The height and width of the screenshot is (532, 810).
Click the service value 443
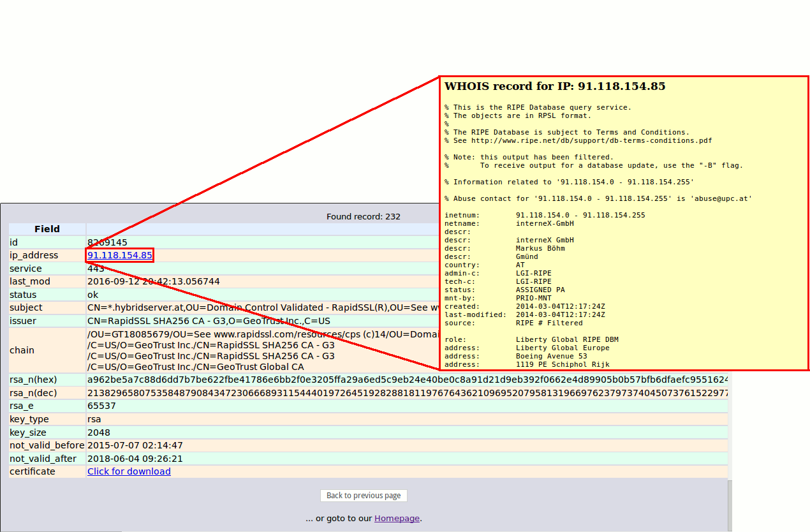pos(96,269)
